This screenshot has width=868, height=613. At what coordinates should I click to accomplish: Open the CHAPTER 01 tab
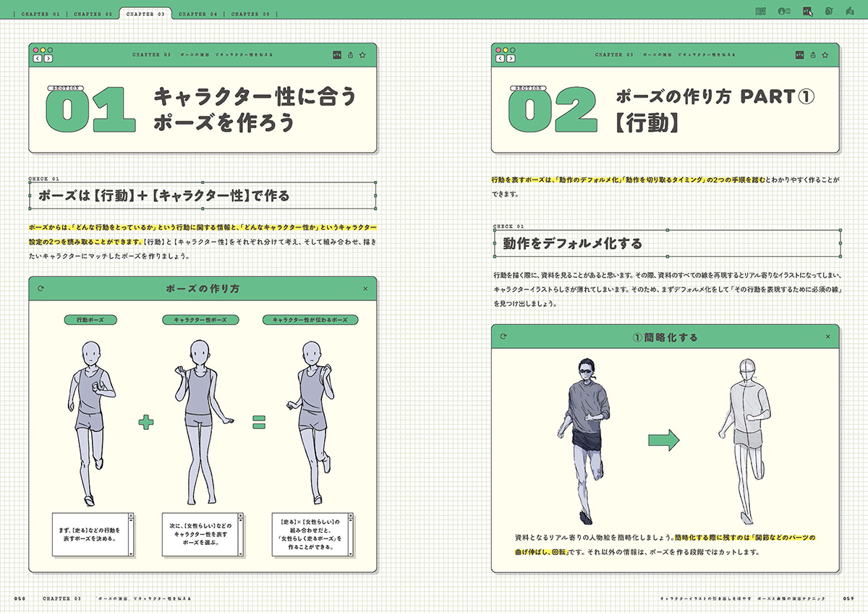coord(41,14)
